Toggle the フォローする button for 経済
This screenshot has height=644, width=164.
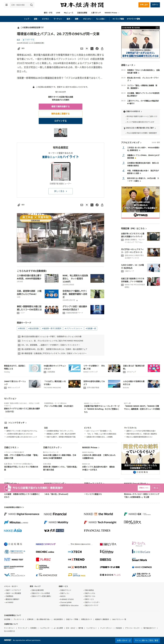(x=28, y=40)
